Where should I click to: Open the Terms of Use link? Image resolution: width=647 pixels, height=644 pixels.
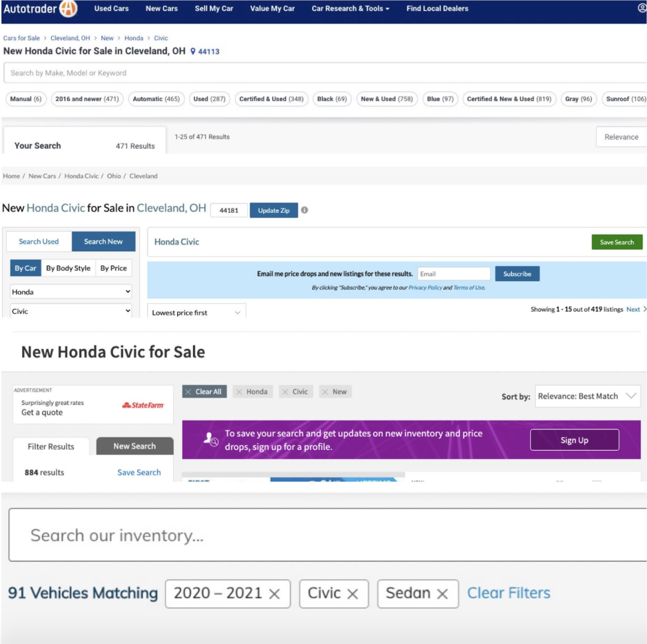coord(469,287)
